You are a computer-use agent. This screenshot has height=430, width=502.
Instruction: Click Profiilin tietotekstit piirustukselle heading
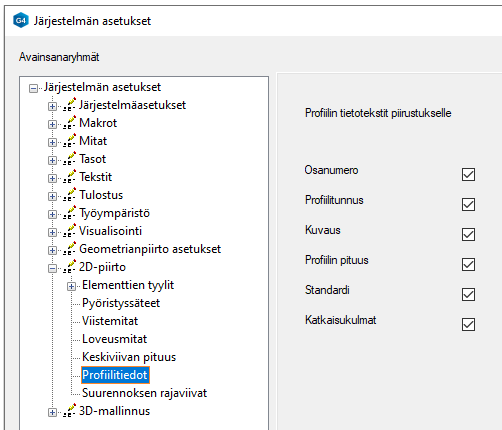click(x=378, y=113)
